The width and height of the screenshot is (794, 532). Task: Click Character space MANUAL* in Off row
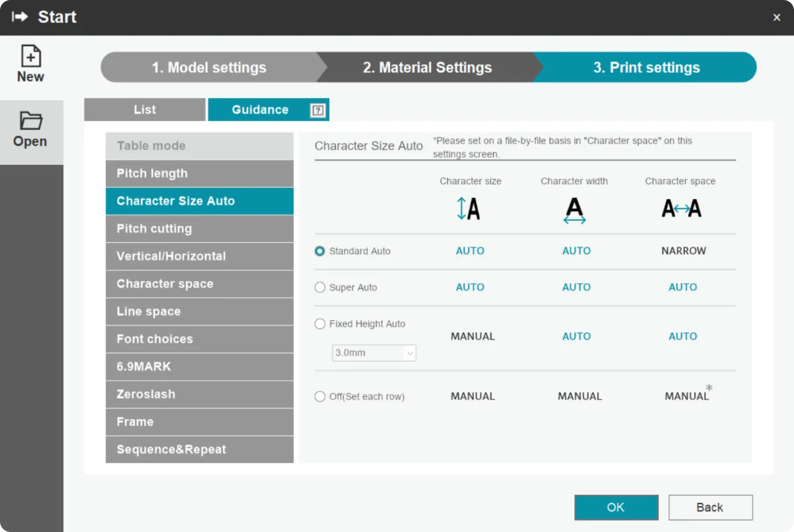(x=689, y=394)
